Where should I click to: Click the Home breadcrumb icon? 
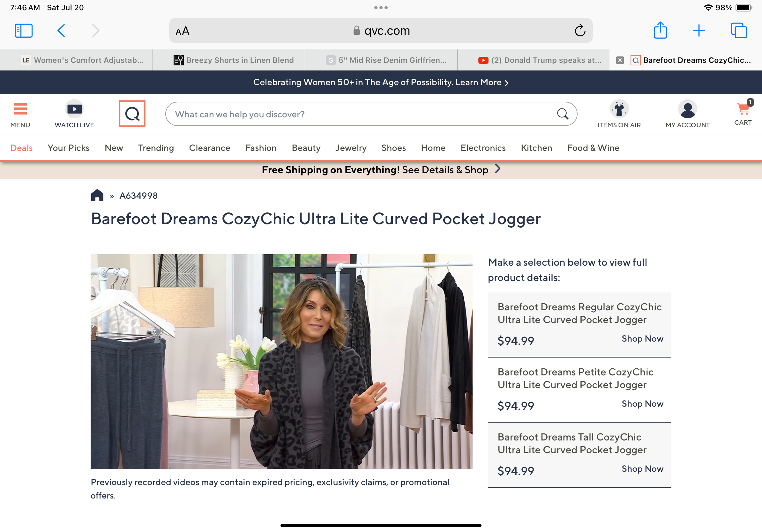click(x=97, y=196)
